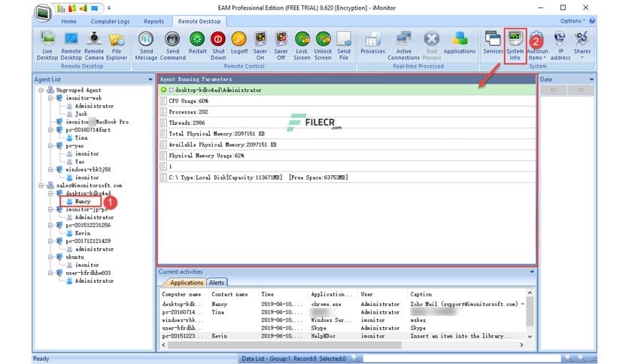Select Nancy agent in tree

[x=83, y=202]
